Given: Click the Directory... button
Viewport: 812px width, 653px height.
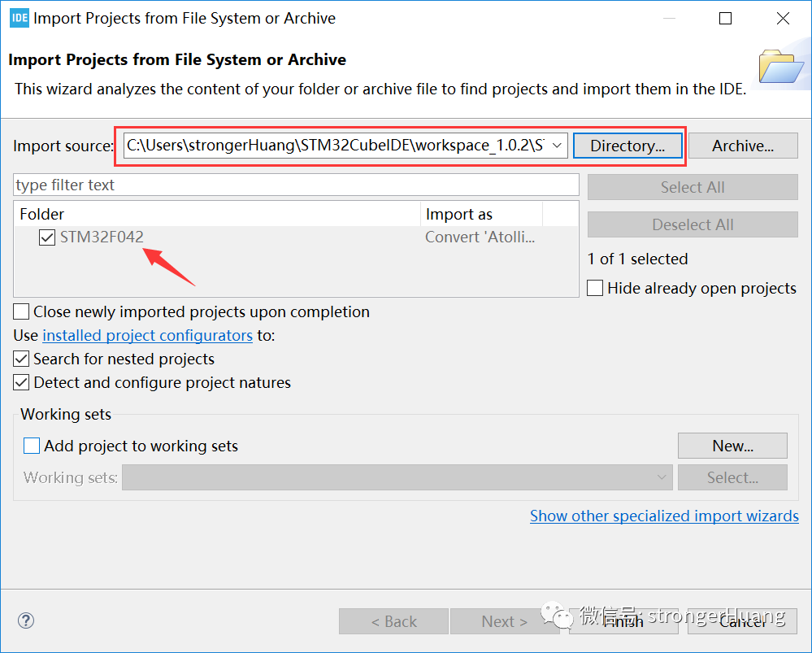Looking at the screenshot, I should 627,146.
